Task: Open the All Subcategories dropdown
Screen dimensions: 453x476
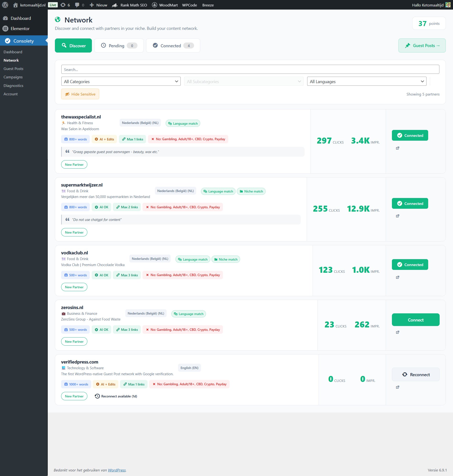Action: 244,81
